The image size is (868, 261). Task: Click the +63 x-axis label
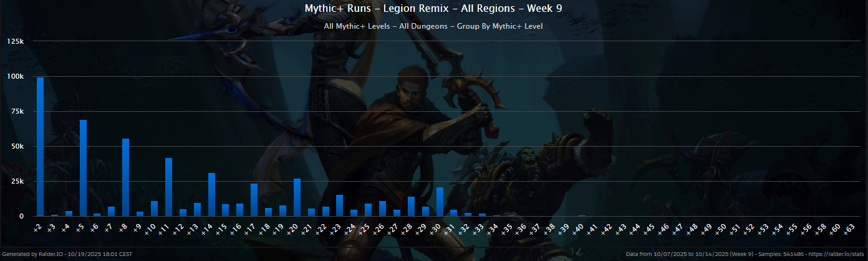[850, 229]
